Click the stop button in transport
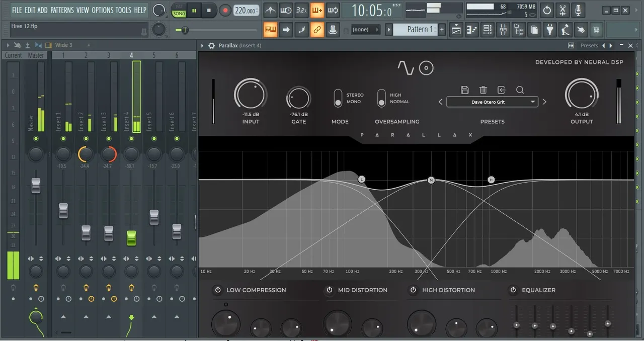This screenshot has height=341, width=644. click(209, 10)
